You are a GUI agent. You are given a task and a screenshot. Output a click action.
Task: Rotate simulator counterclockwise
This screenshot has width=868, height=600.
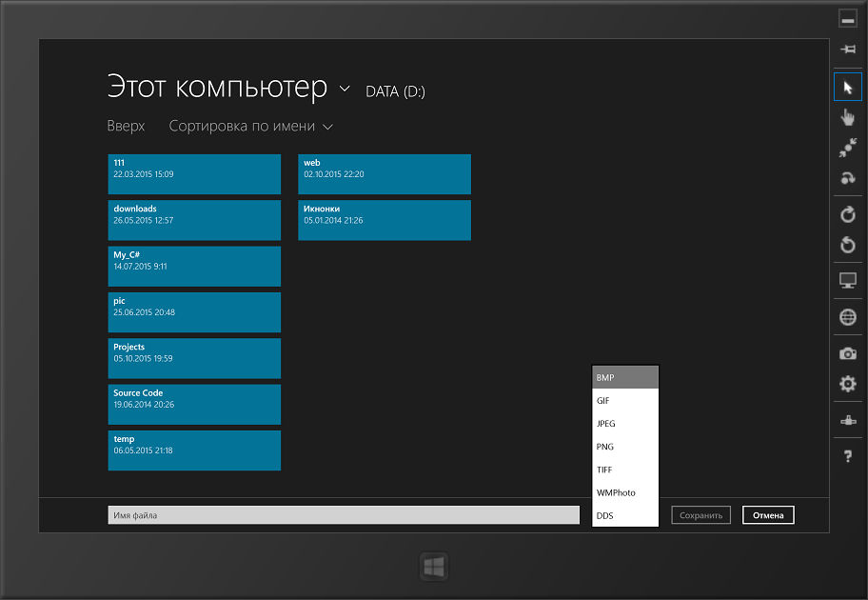(x=847, y=245)
